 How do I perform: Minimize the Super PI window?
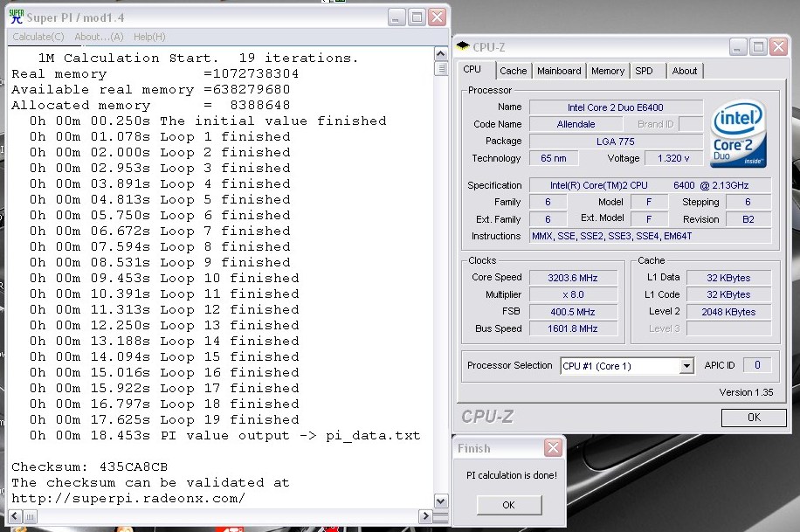tap(397, 17)
